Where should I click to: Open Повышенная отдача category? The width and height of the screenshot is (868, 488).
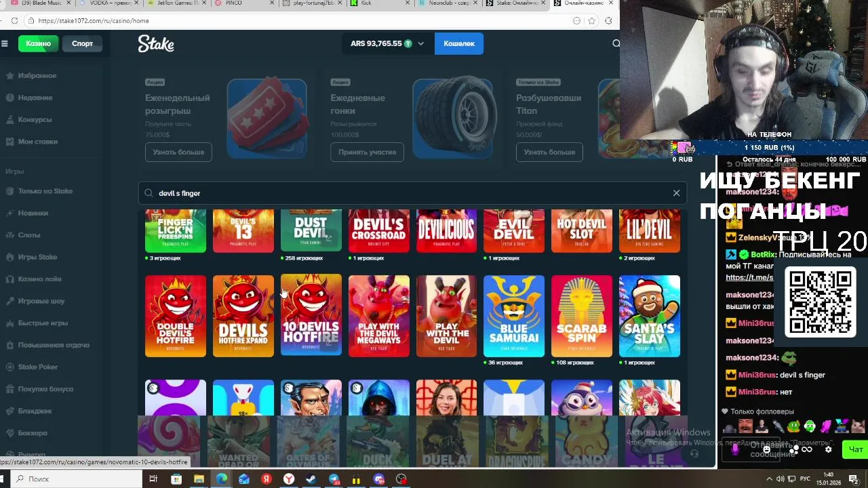click(47, 345)
